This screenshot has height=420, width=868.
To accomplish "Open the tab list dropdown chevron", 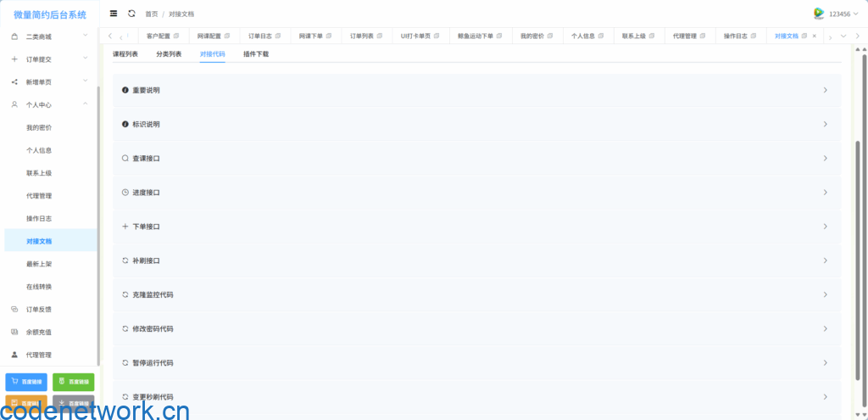I will [843, 36].
